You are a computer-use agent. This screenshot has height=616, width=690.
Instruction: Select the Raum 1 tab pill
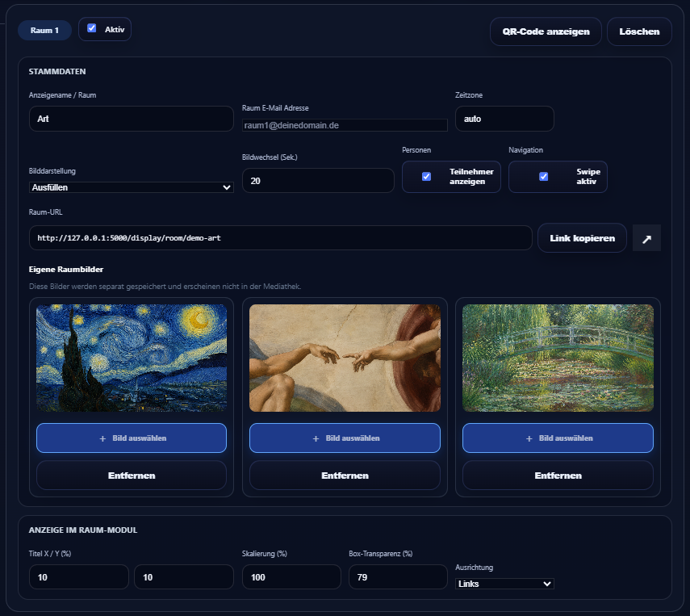[x=44, y=31]
